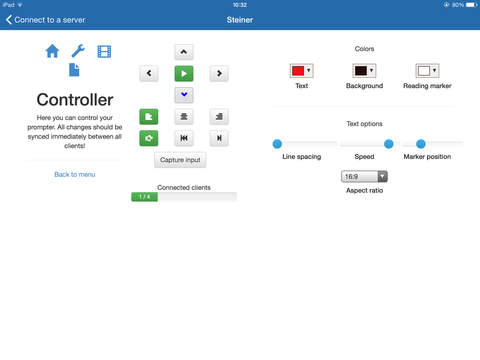The image size is (480, 360).
Task: Click the left arrow control button
Action: point(149,73)
